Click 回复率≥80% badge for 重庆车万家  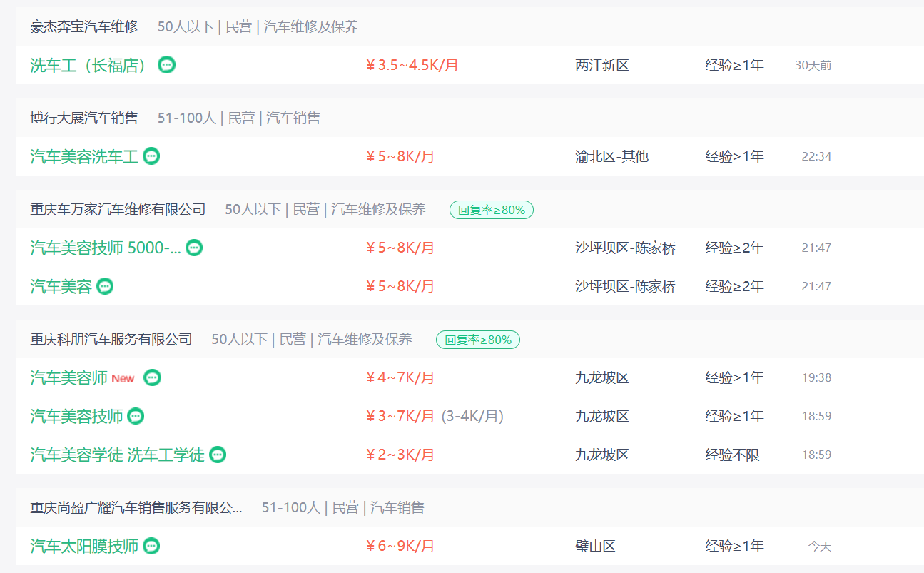492,210
